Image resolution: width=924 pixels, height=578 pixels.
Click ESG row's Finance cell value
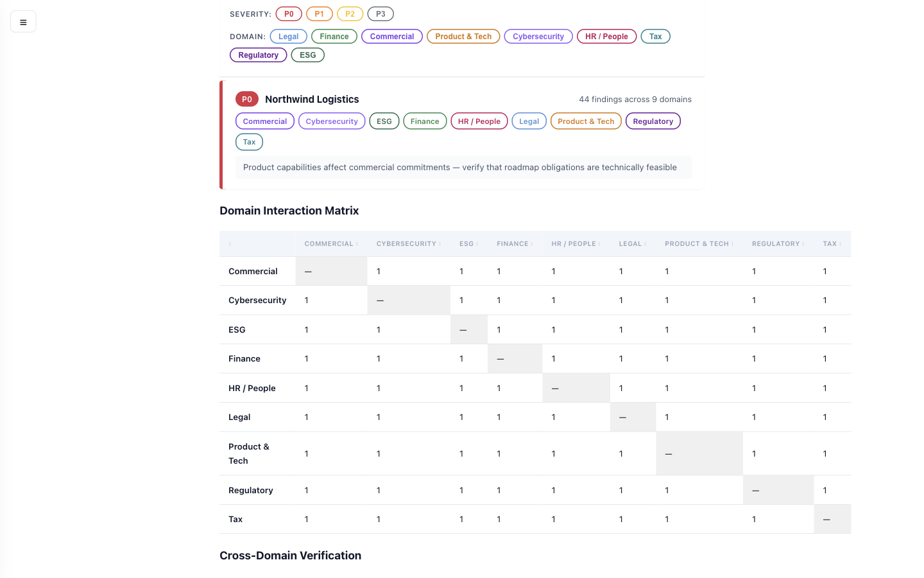499,330
